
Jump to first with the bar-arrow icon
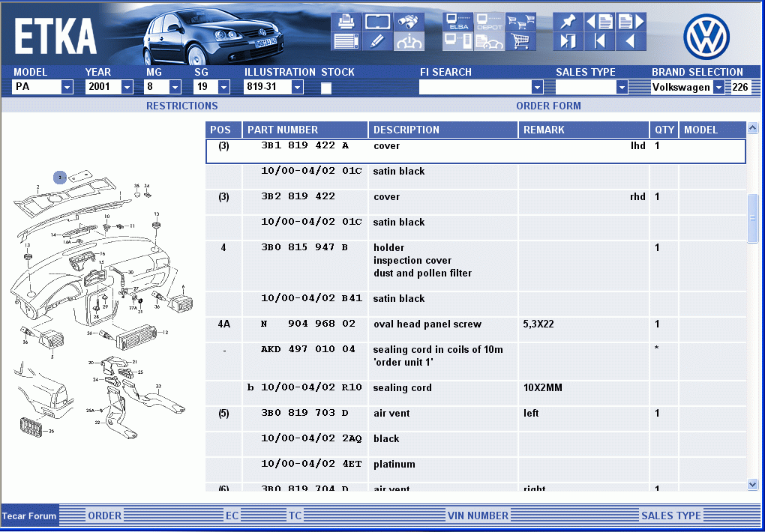click(599, 41)
